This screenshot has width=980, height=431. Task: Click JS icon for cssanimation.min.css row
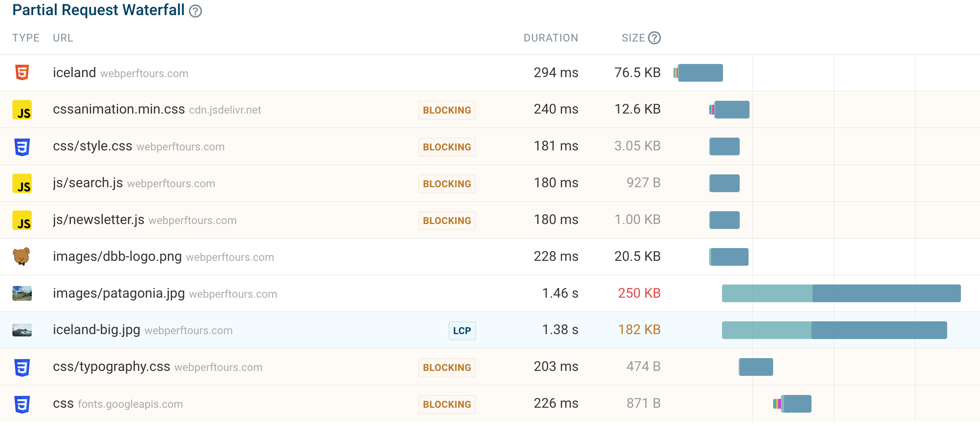22,110
